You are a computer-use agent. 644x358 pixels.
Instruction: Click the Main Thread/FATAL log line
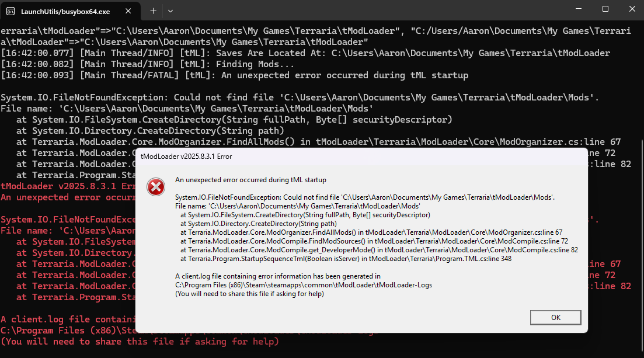(x=234, y=75)
